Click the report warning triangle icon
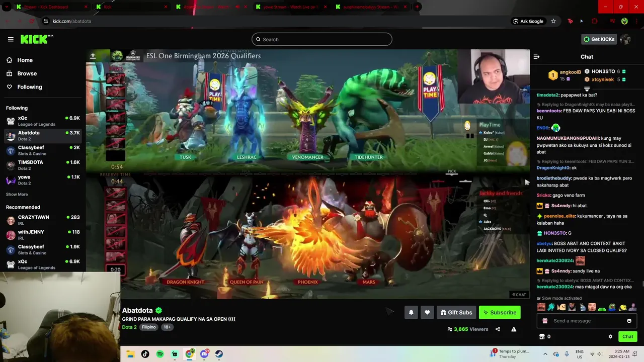This screenshot has width=644, height=362. pos(514,329)
